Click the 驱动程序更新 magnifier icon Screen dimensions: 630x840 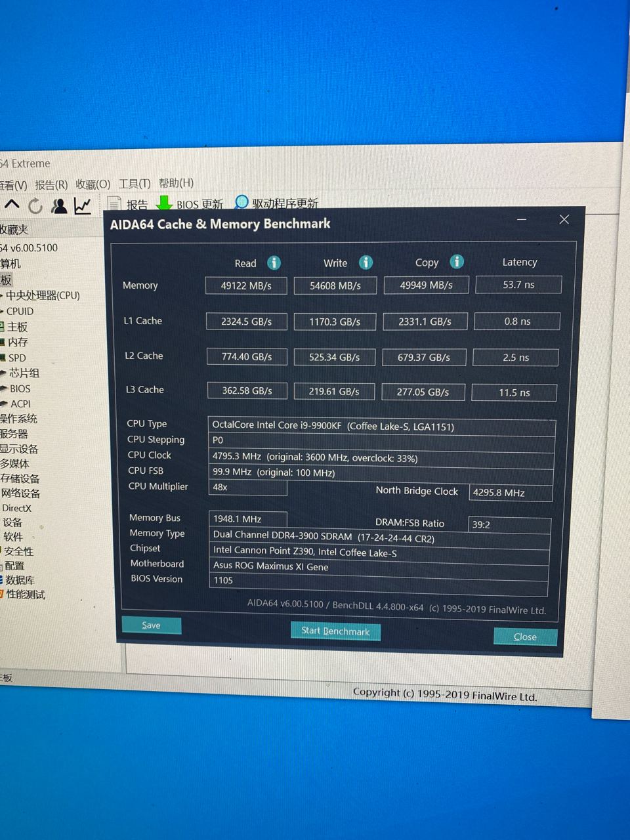pos(241,202)
